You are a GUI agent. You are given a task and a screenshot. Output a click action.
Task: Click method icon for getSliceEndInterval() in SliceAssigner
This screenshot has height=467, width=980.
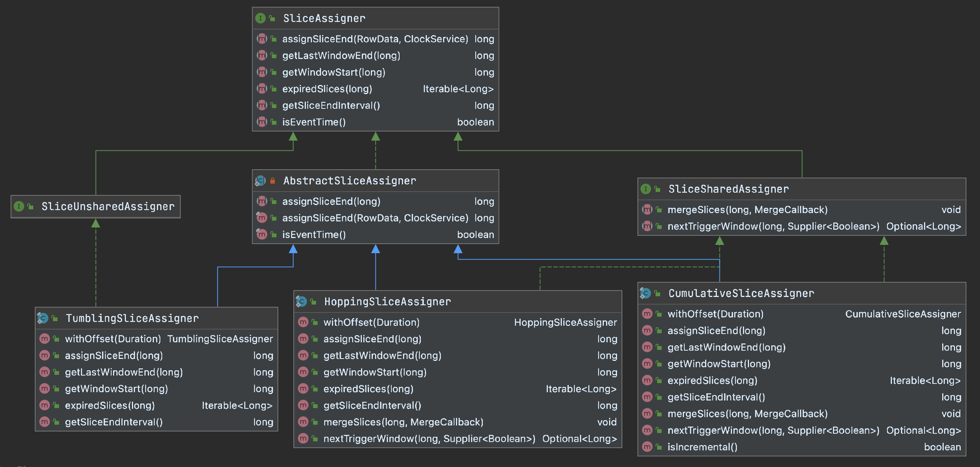262,105
